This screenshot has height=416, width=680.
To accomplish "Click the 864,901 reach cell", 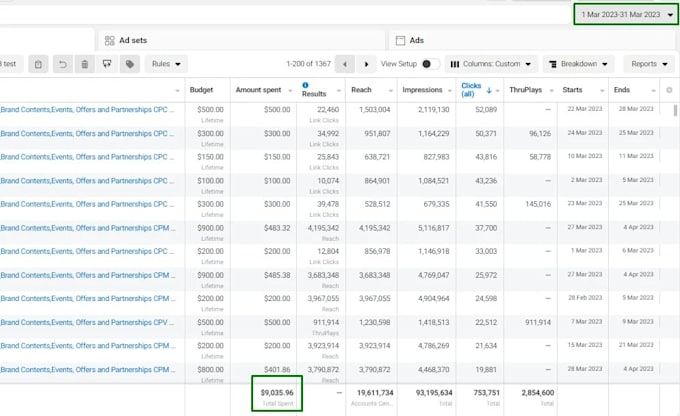I will point(377,181).
